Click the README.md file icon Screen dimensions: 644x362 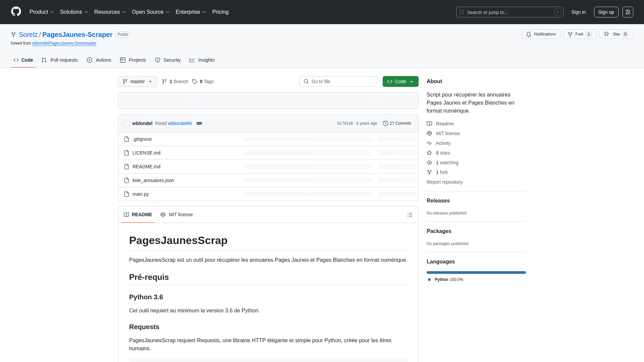[126, 167]
